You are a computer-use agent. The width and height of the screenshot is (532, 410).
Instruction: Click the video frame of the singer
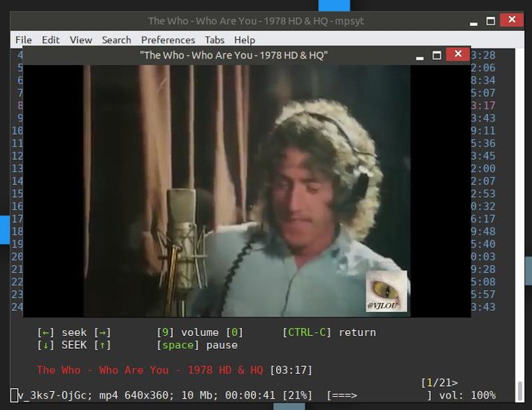coord(247,191)
